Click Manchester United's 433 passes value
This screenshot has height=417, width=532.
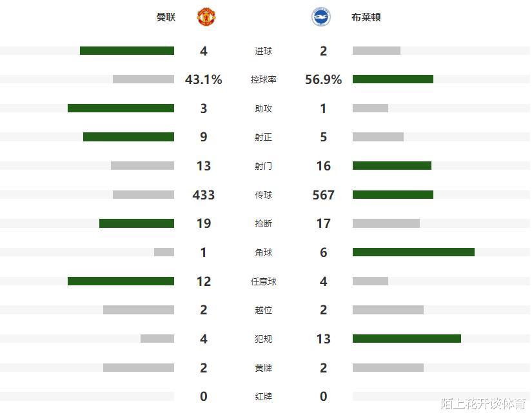[204, 195]
